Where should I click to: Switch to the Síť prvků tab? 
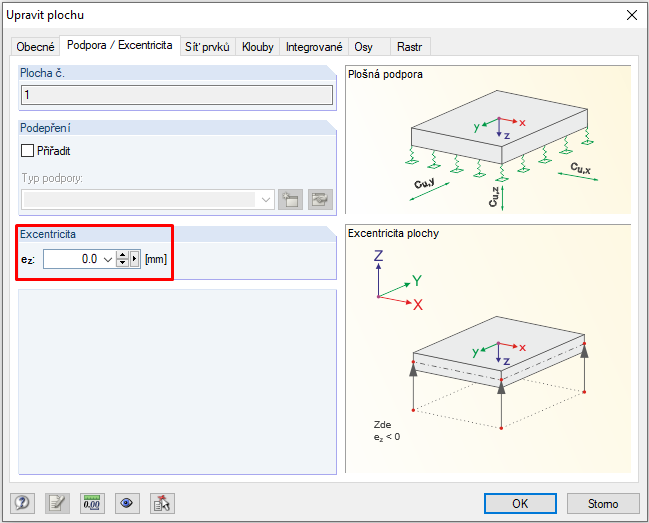tap(207, 47)
